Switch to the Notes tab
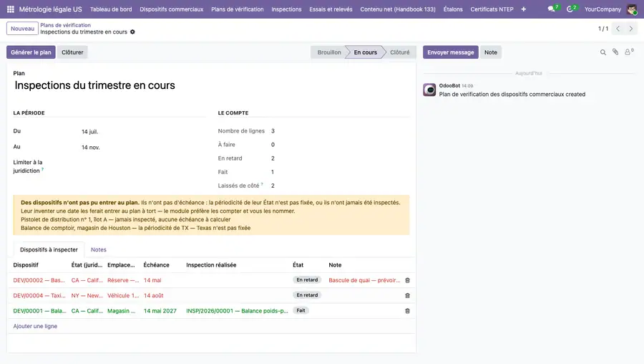The image size is (644, 364). click(x=99, y=249)
